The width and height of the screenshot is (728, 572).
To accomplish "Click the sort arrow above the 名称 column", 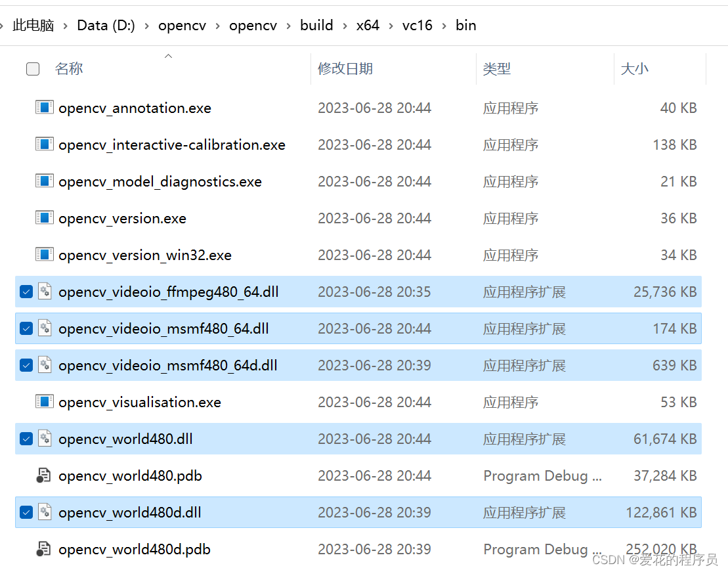I will click(x=168, y=57).
